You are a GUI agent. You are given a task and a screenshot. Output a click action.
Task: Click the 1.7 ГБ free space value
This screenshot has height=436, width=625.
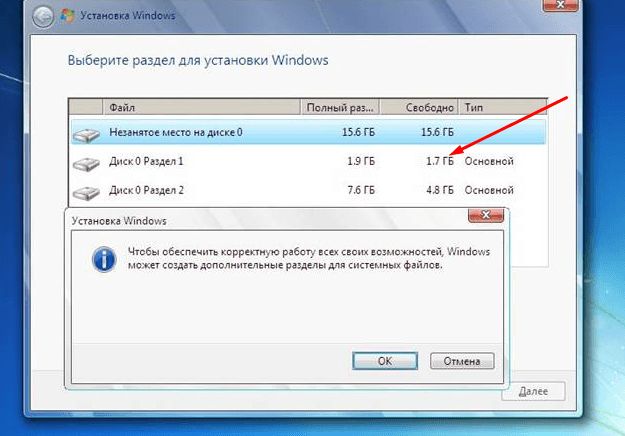click(440, 161)
